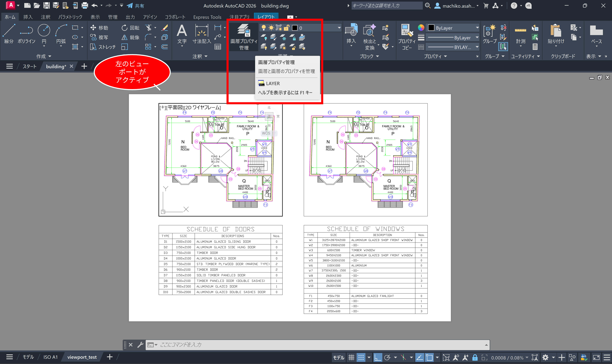The image size is (612, 364).
Task: Click the Text (文字) tool icon
Action: click(182, 31)
